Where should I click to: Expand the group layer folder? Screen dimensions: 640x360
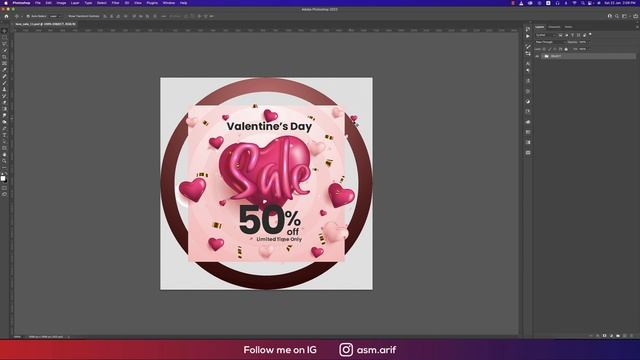tap(542, 56)
